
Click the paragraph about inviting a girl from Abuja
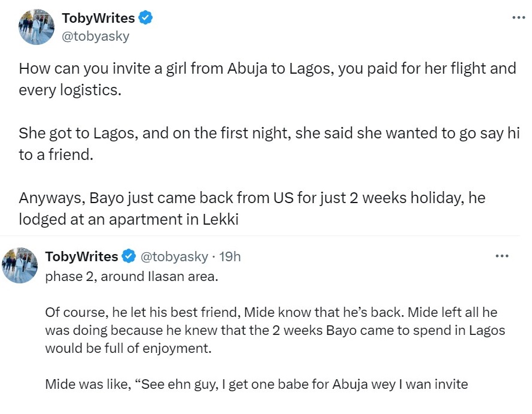click(267, 78)
